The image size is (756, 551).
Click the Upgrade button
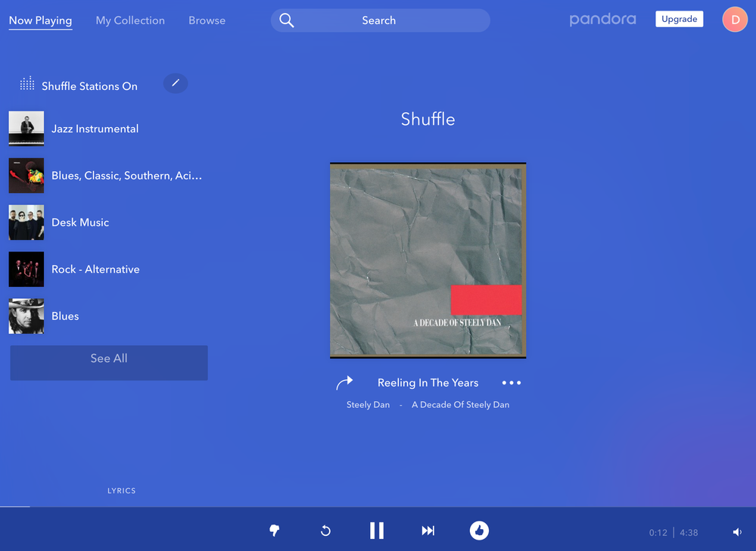[x=679, y=19]
